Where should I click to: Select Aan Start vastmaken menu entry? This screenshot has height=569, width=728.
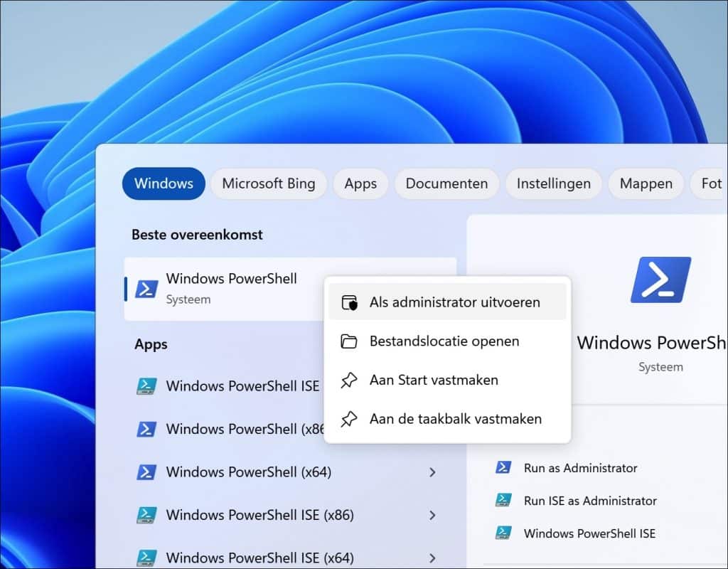(x=447, y=380)
